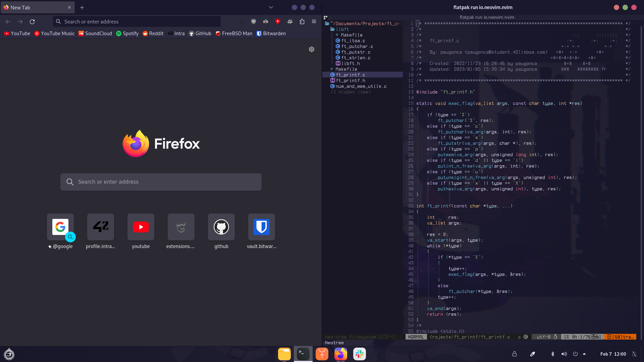
Task: Open new tab personalize gear icon
Action: (312, 49)
